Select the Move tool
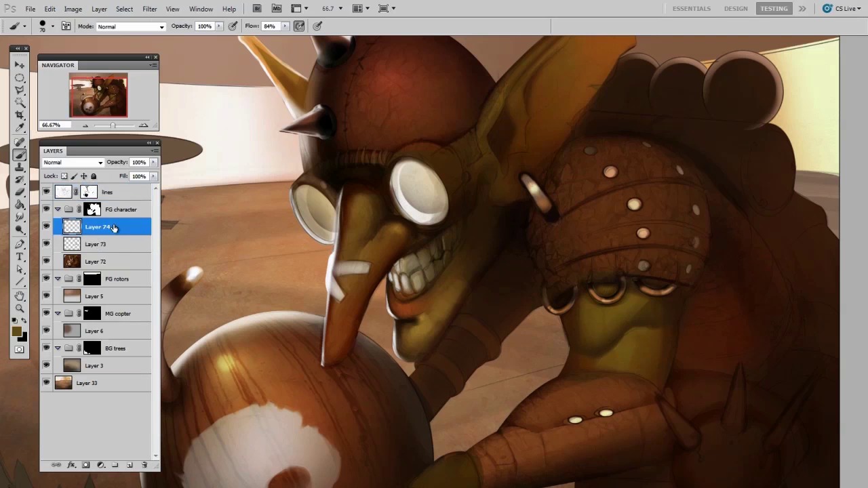This screenshot has width=868, height=488. pos(20,64)
